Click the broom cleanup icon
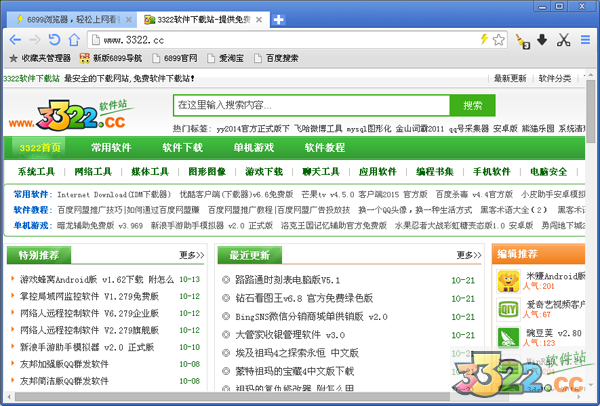Screen dimensions: 600x406 click(x=522, y=41)
